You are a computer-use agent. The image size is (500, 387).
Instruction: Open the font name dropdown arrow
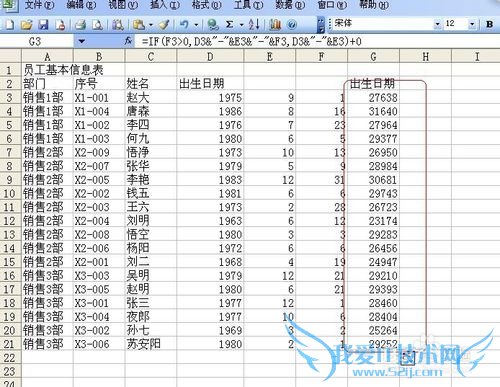coord(437,24)
